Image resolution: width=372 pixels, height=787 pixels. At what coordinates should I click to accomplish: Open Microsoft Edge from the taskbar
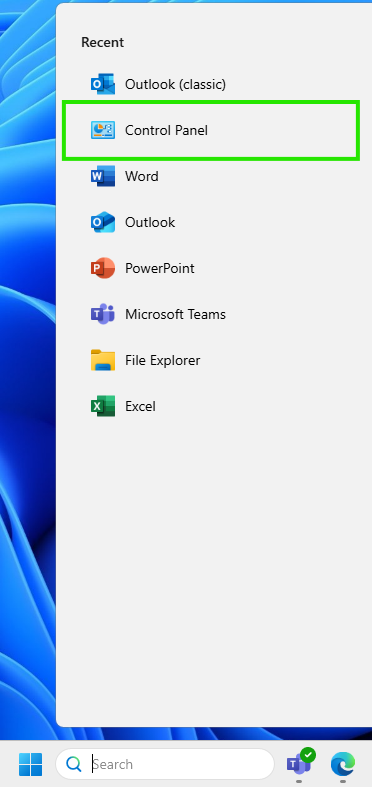[x=343, y=764]
